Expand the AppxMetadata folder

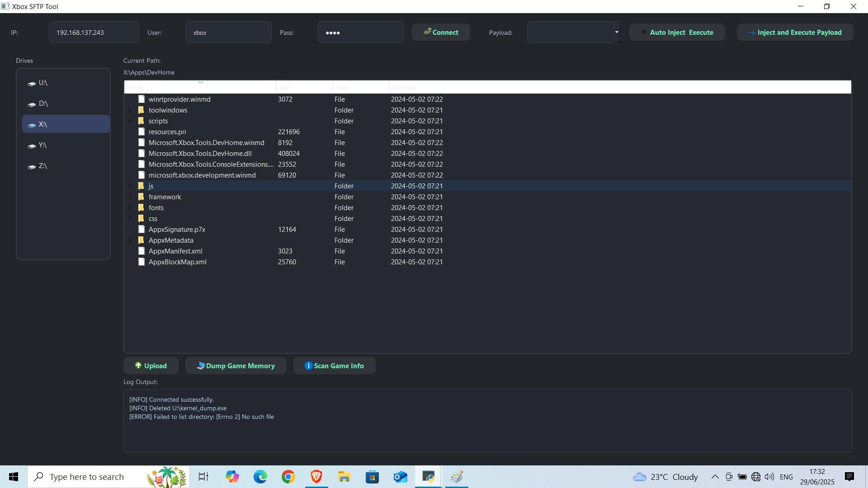[130, 240]
